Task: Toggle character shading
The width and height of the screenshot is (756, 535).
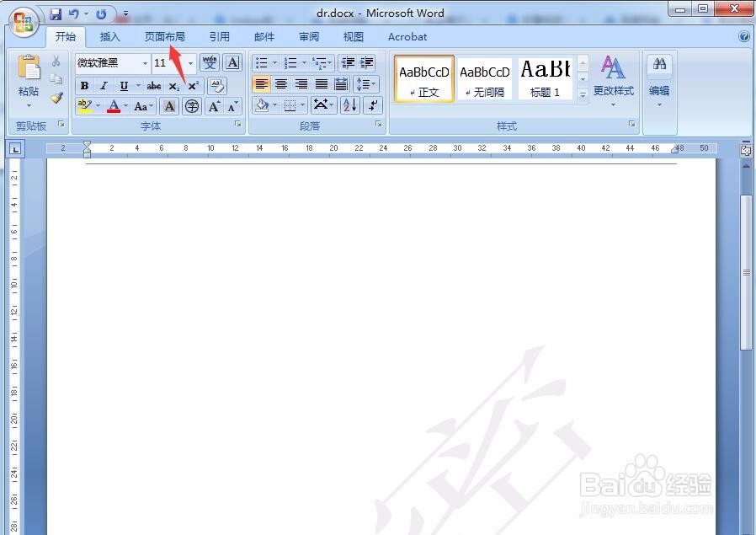Action: point(169,106)
